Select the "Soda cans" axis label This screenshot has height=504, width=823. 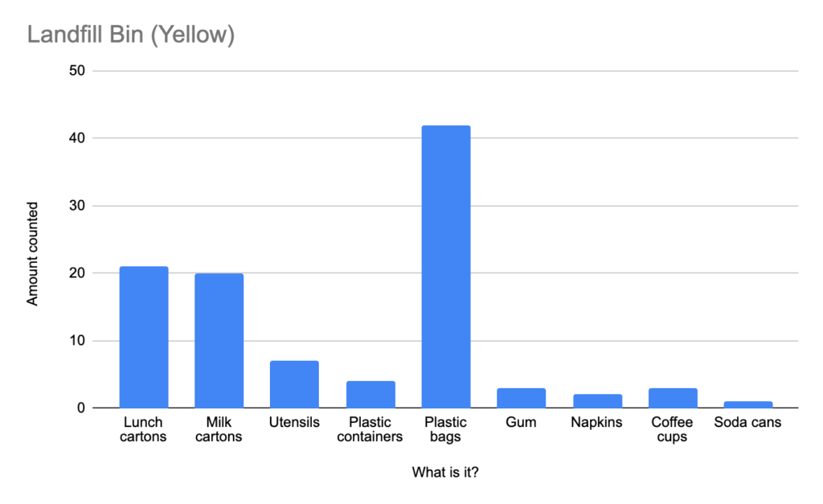point(747,422)
